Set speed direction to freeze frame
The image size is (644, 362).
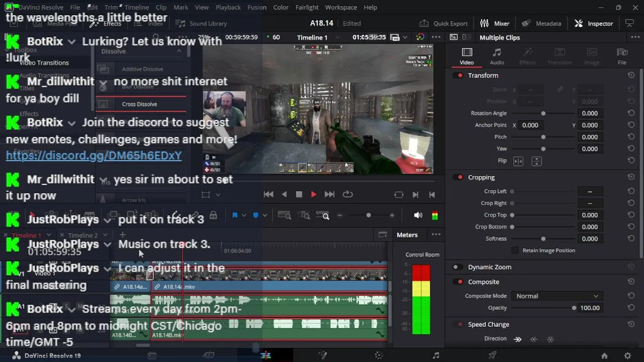(550, 339)
